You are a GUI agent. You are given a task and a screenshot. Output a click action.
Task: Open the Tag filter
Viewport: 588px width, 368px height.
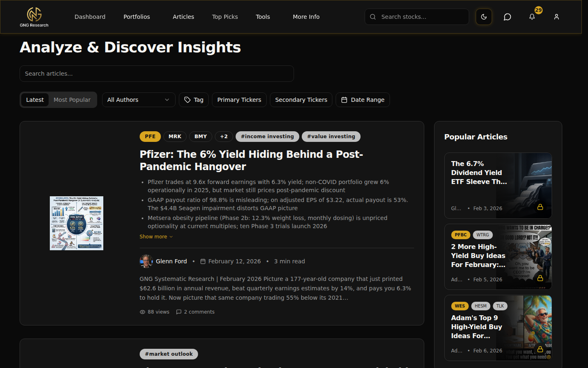[x=194, y=100]
